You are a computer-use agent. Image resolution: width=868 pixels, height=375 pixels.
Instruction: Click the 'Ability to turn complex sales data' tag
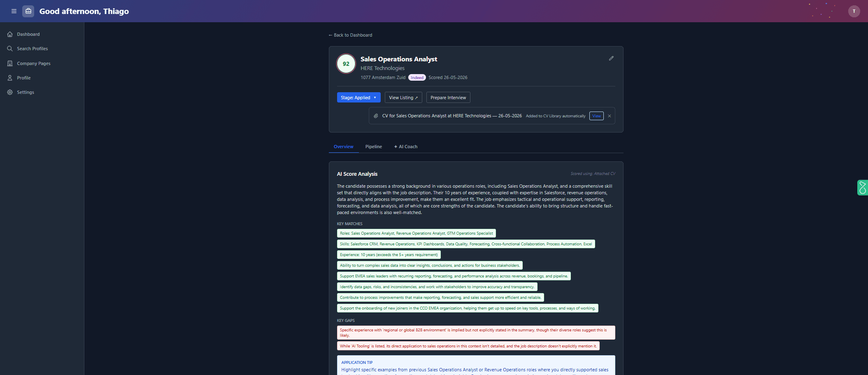click(430, 266)
